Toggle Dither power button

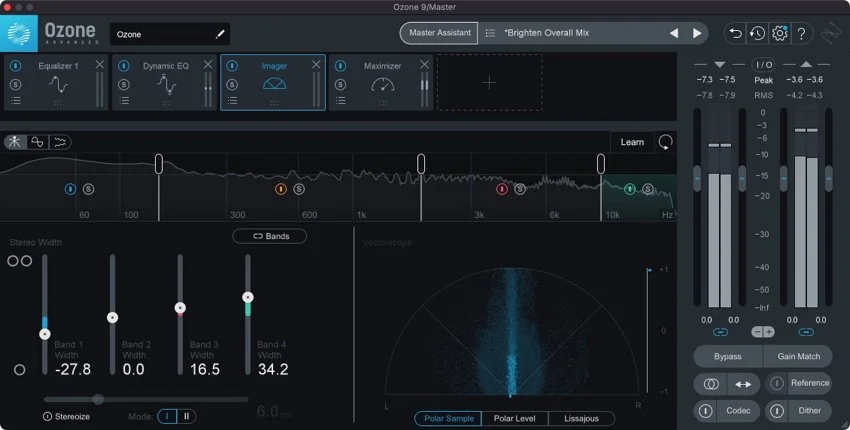(777, 411)
